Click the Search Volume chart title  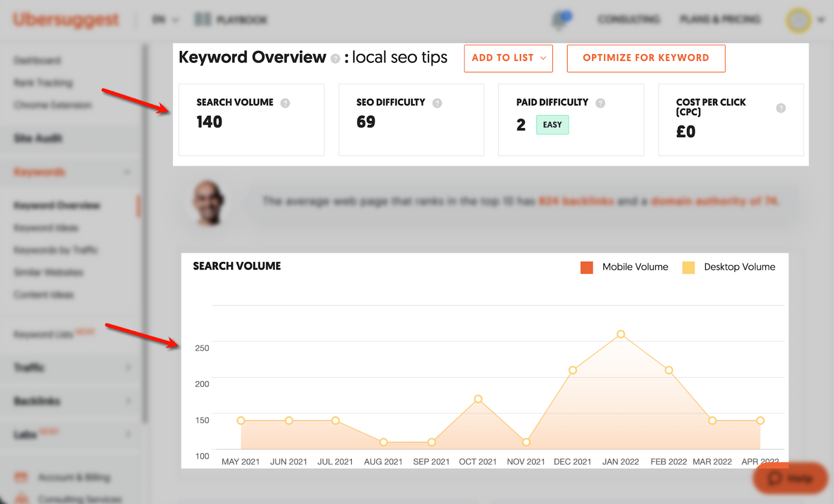pos(237,266)
